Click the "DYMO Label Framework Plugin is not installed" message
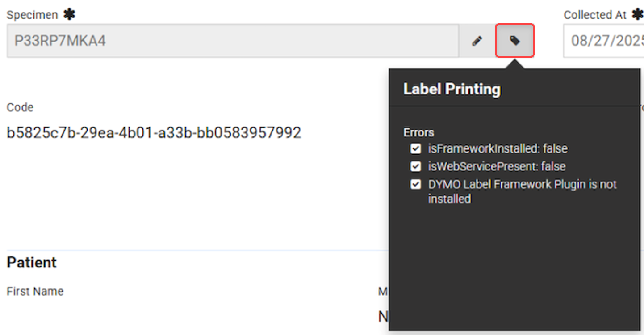 click(522, 191)
